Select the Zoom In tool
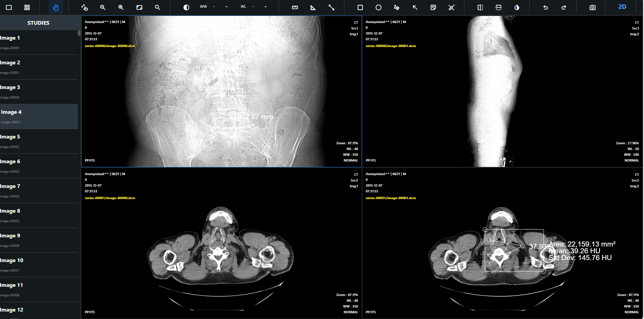Image resolution: width=644 pixels, height=319 pixels. pyautogui.click(x=121, y=7)
